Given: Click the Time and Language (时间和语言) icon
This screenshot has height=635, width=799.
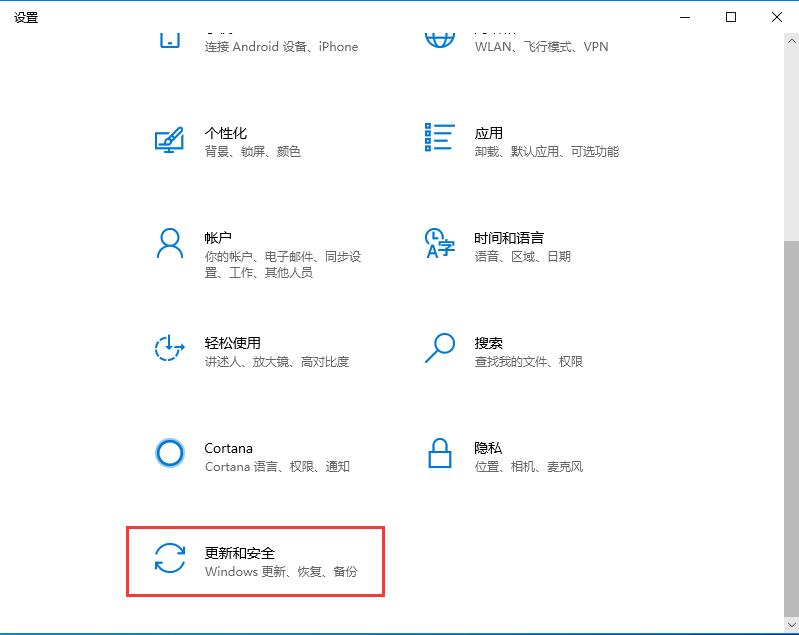Looking at the screenshot, I should [439, 243].
